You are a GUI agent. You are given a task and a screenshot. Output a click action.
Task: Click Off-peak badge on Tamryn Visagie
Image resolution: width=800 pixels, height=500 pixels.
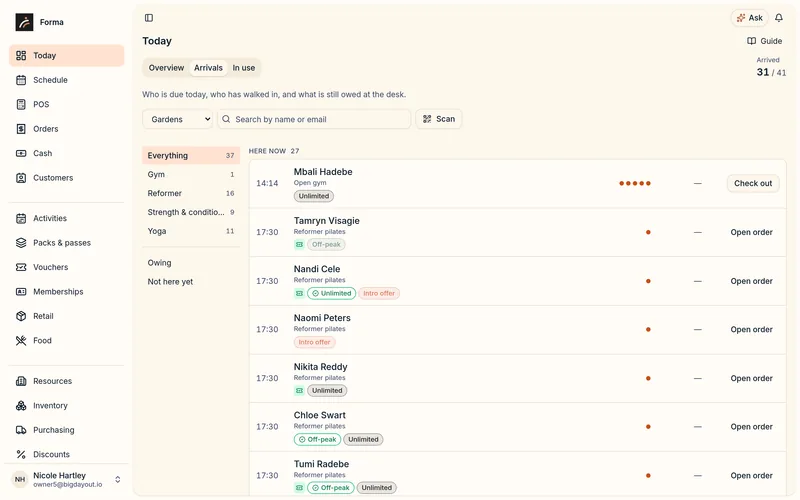tap(326, 245)
